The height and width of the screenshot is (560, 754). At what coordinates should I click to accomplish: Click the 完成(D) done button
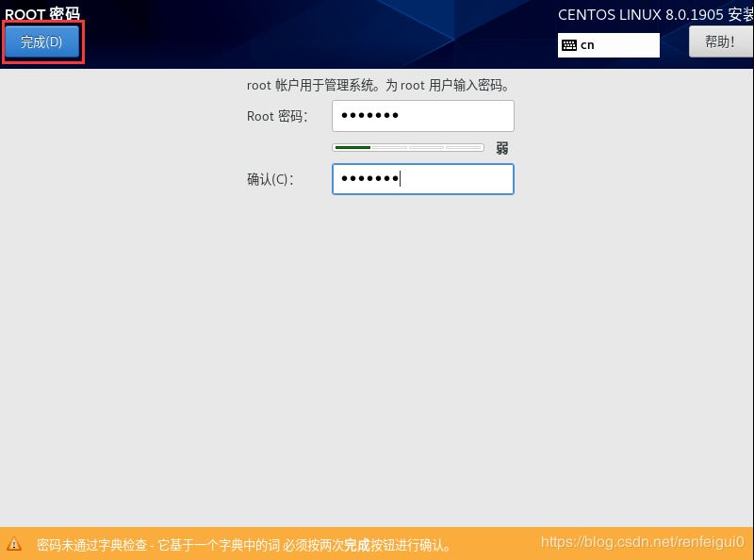click(41, 42)
